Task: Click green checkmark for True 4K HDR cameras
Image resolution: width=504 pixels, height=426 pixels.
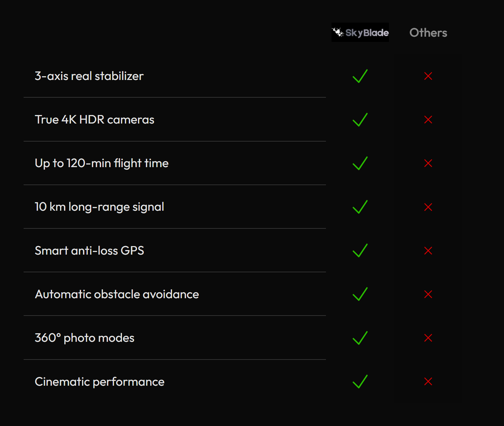Action: coord(360,120)
